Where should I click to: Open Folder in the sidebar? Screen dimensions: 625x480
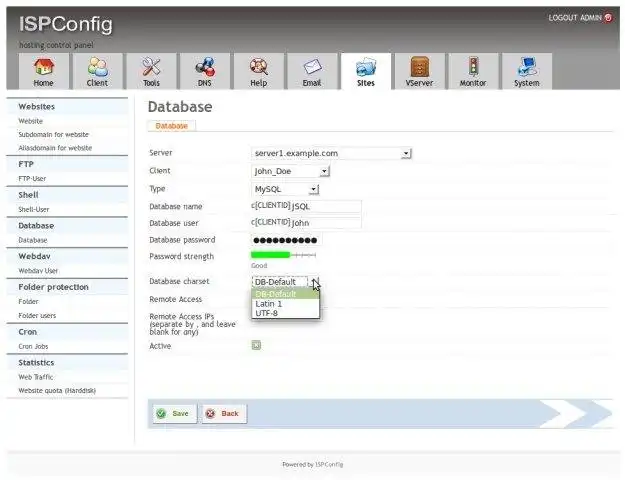pos(28,301)
